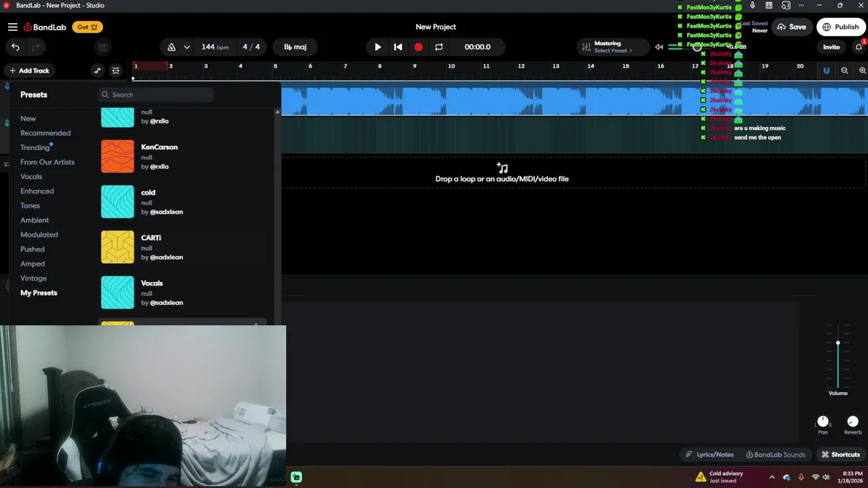868x488 pixels.
Task: Collapse track heights icon
Action: coord(116,70)
